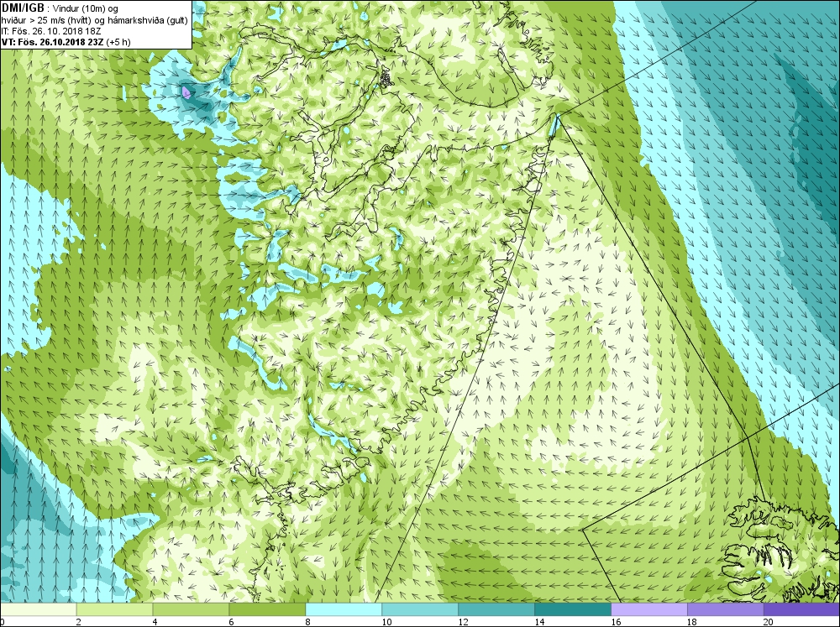The height and width of the screenshot is (627, 840).
Task: Select the 'VT: Fös. 26.10.2018 23Z (+5 h)' line
Action: pos(66,42)
